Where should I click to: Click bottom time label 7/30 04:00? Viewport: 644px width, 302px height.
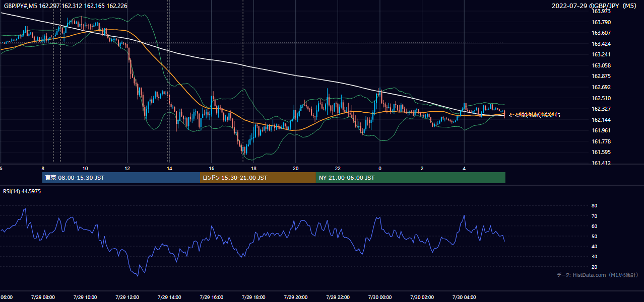(x=464, y=297)
